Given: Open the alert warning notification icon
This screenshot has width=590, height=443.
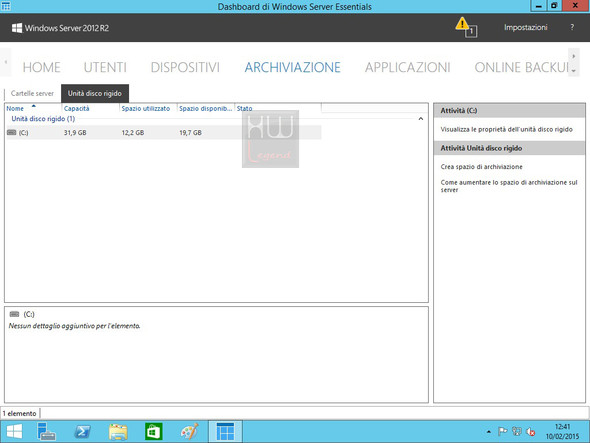Looking at the screenshot, I should 466,27.
